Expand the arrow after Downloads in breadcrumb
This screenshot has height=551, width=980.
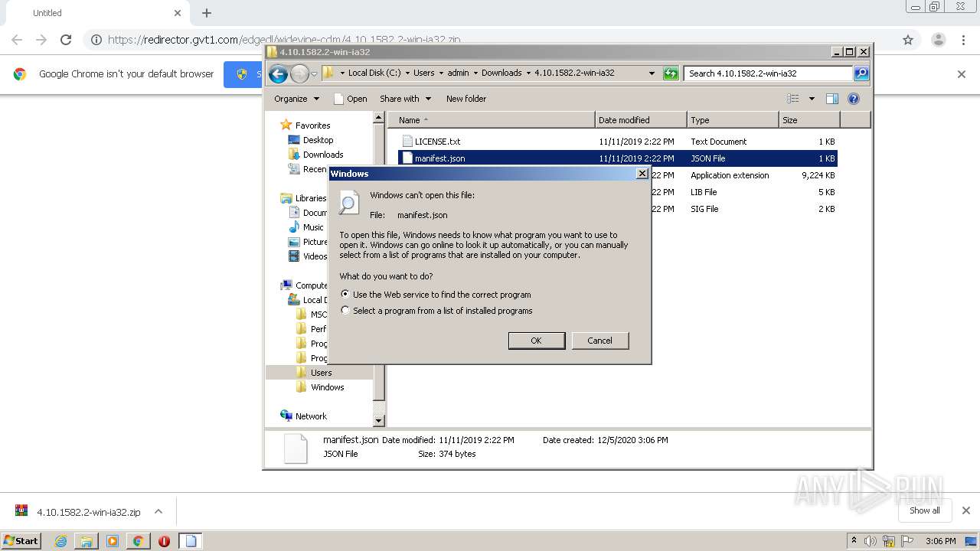click(x=528, y=73)
